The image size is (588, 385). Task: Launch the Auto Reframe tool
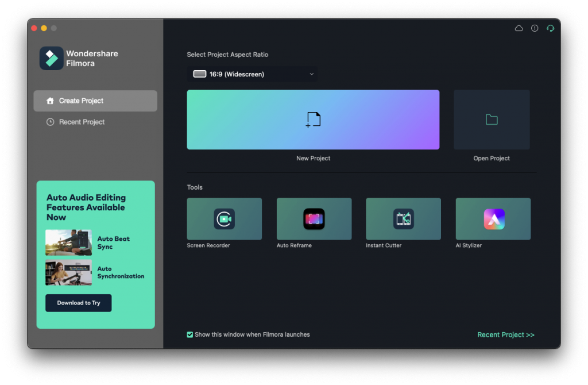[x=314, y=219]
